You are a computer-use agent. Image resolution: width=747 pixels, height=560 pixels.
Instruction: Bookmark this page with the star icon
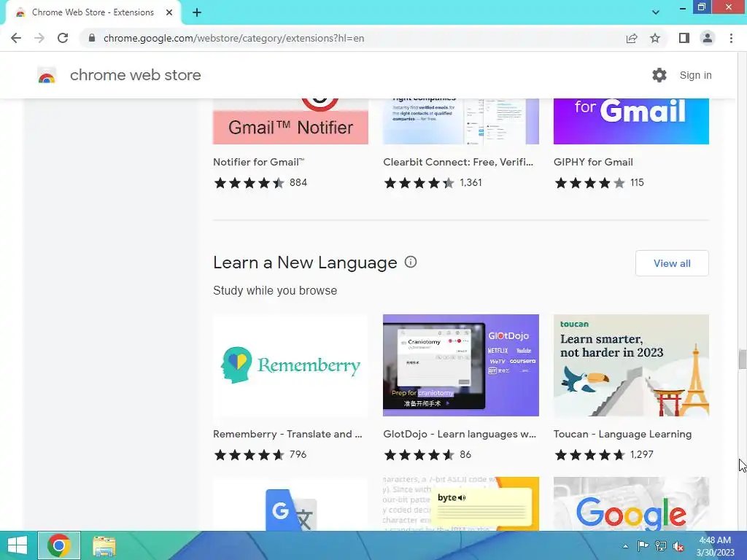[655, 38]
